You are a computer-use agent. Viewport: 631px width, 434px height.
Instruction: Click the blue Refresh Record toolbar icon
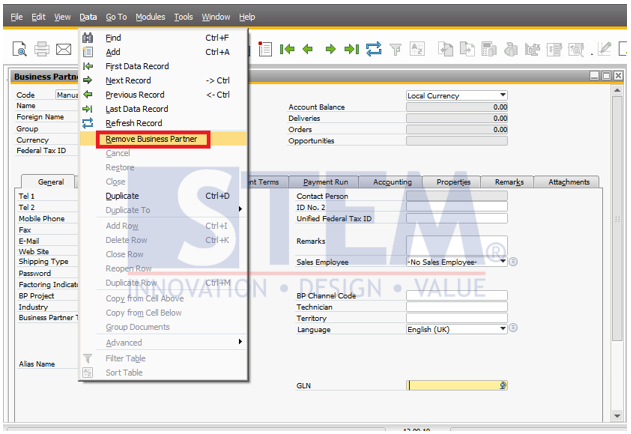click(373, 49)
